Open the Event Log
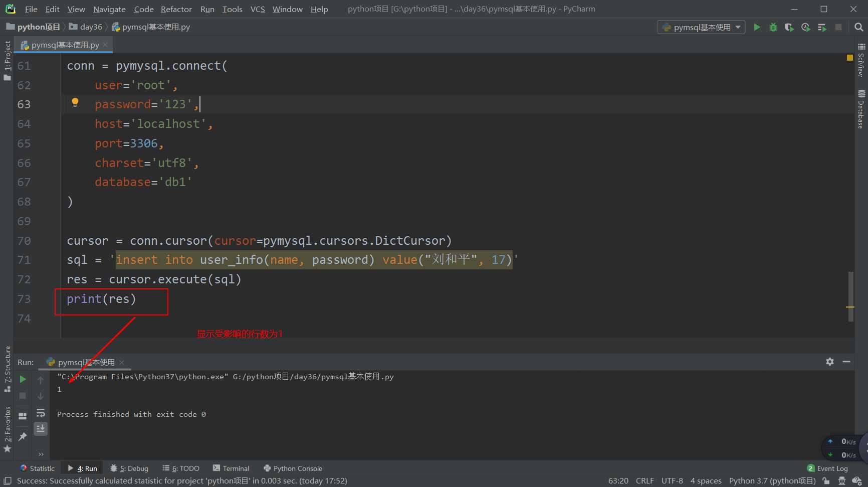Screen dimensions: 868x487 [x=828, y=468]
